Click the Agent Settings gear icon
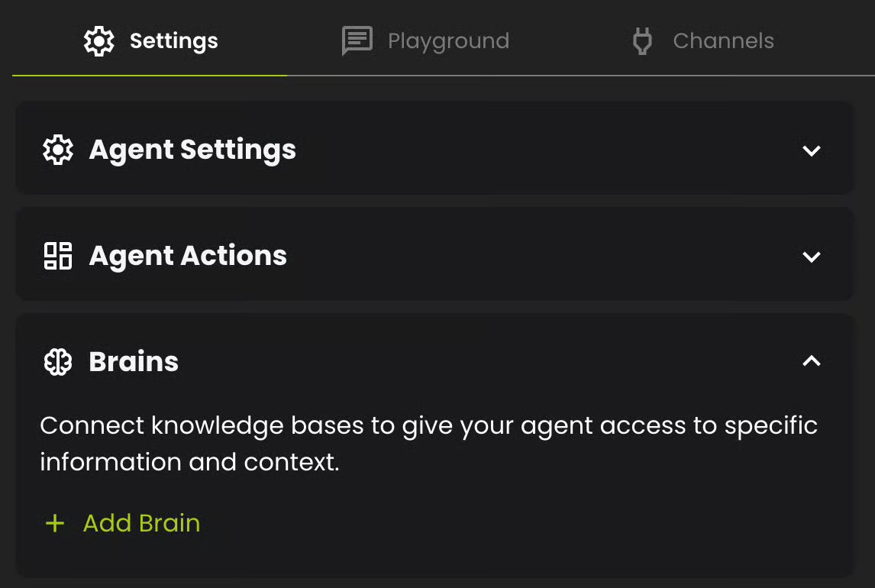 58,150
